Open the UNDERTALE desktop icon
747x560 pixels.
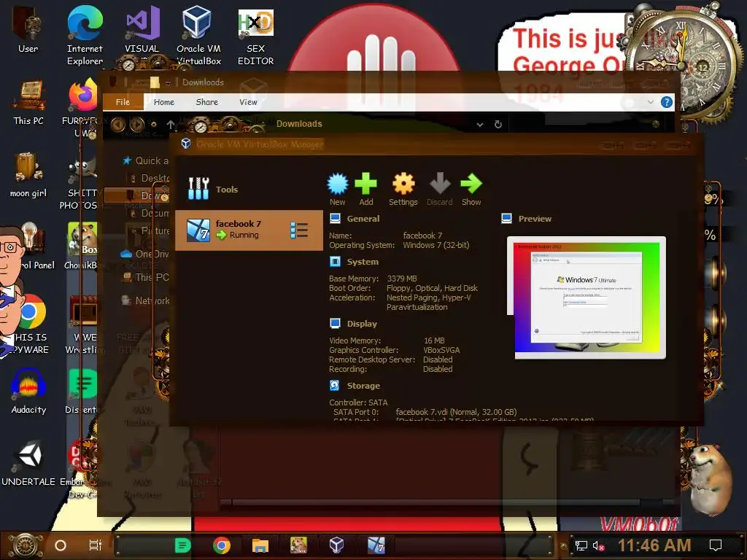point(28,464)
